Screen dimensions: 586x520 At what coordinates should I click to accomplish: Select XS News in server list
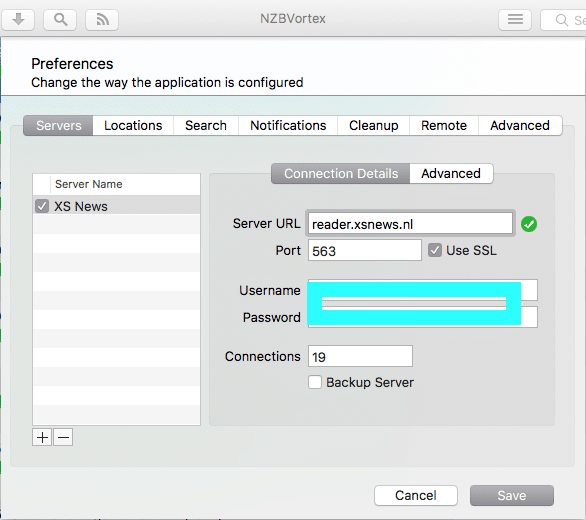click(117, 206)
